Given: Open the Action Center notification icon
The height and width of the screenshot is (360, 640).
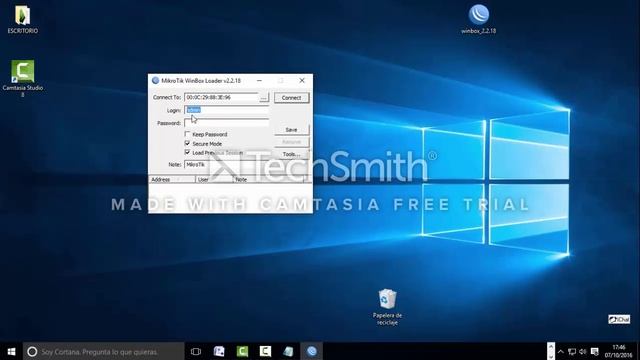Looking at the screenshot, I should pos(595,352).
